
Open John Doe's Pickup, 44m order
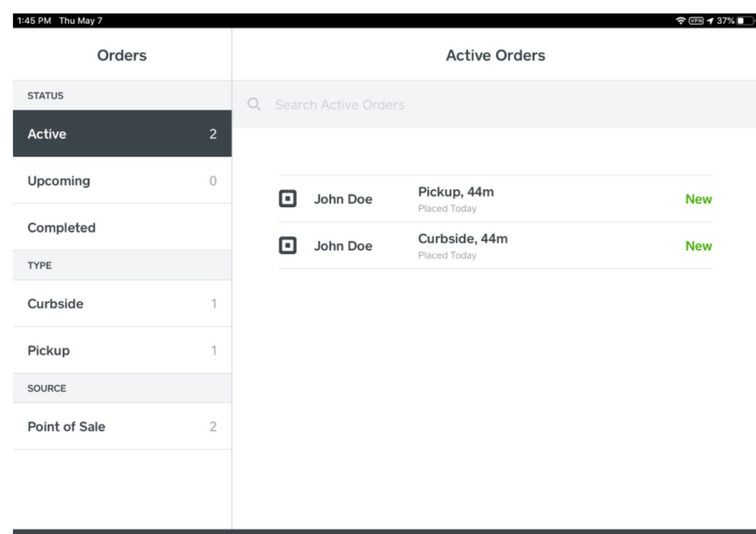(495, 199)
